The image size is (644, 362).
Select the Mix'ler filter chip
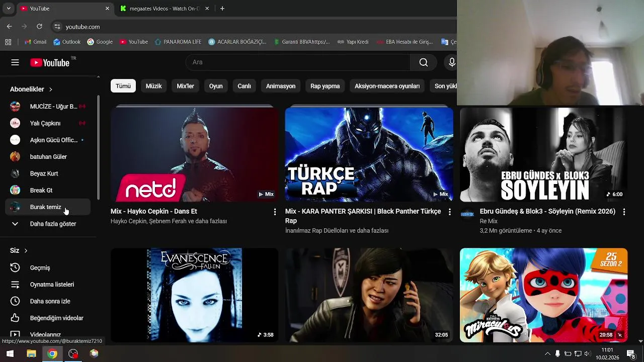185,86
